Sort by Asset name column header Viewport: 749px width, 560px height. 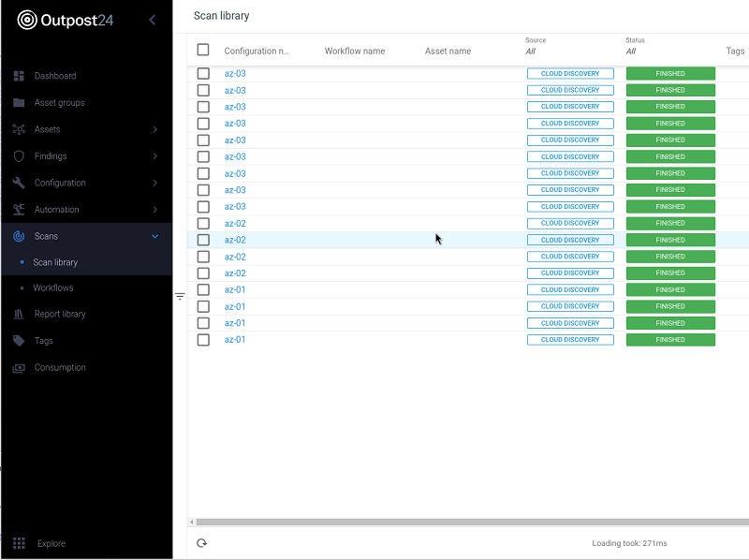pos(448,51)
